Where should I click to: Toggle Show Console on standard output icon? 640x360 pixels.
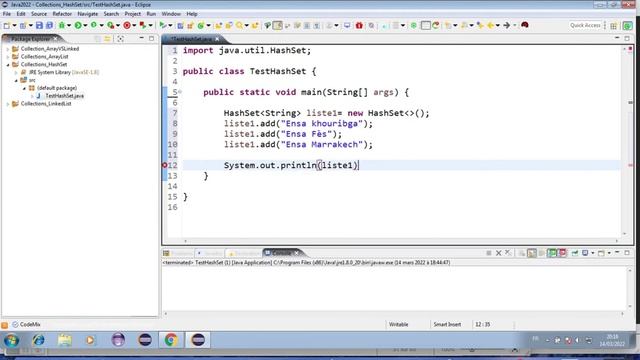[x=552, y=253]
